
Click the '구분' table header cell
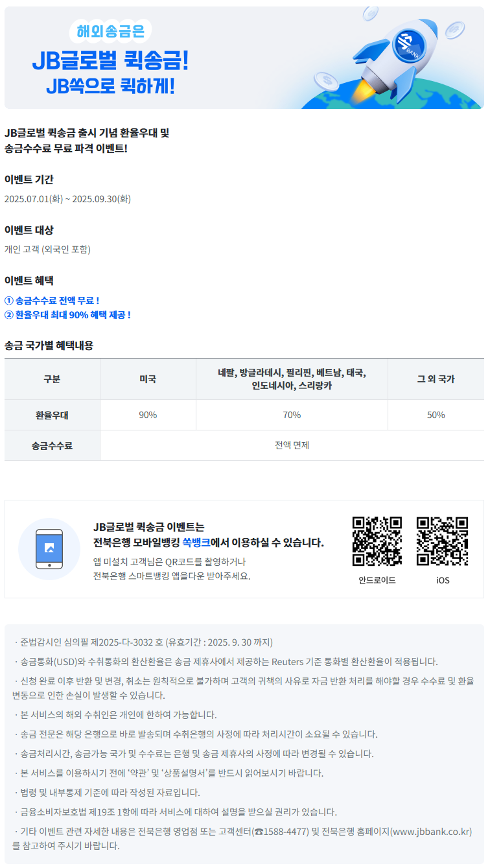[x=52, y=379]
